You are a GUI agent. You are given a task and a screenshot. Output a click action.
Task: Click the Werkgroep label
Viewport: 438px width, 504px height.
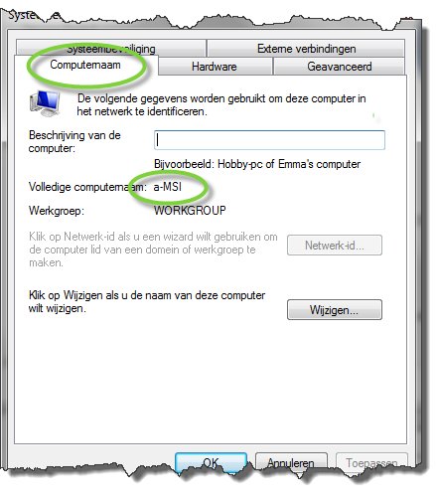[x=57, y=211]
